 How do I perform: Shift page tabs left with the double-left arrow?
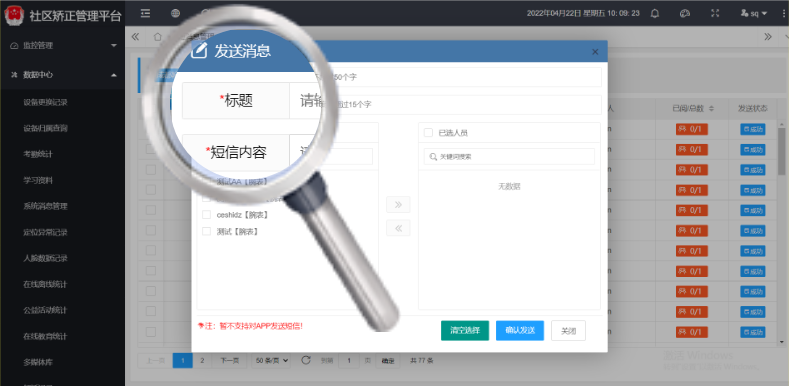[135, 37]
